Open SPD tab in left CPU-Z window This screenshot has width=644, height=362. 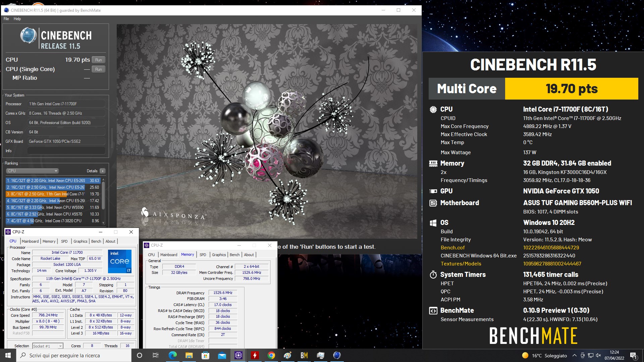(x=64, y=241)
